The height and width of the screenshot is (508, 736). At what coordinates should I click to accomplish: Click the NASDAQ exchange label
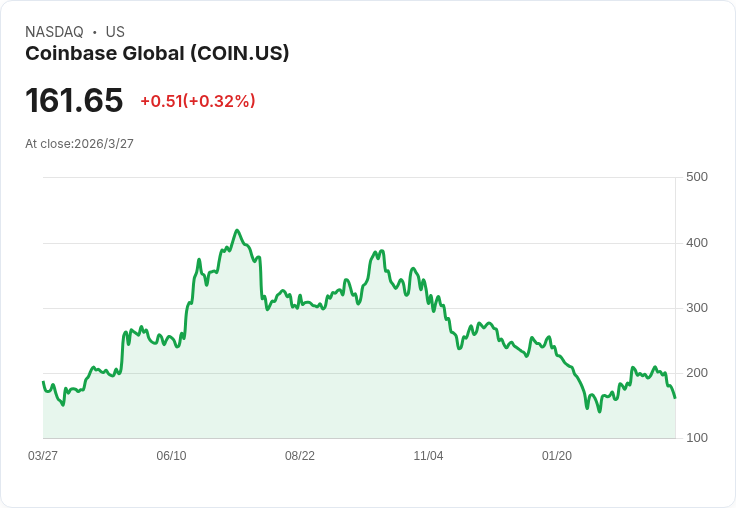point(54,32)
